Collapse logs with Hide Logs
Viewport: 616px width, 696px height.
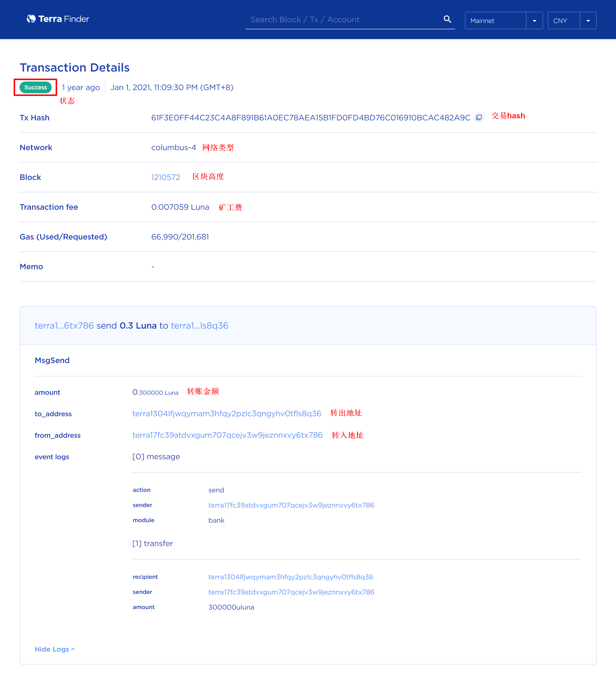[x=52, y=649]
